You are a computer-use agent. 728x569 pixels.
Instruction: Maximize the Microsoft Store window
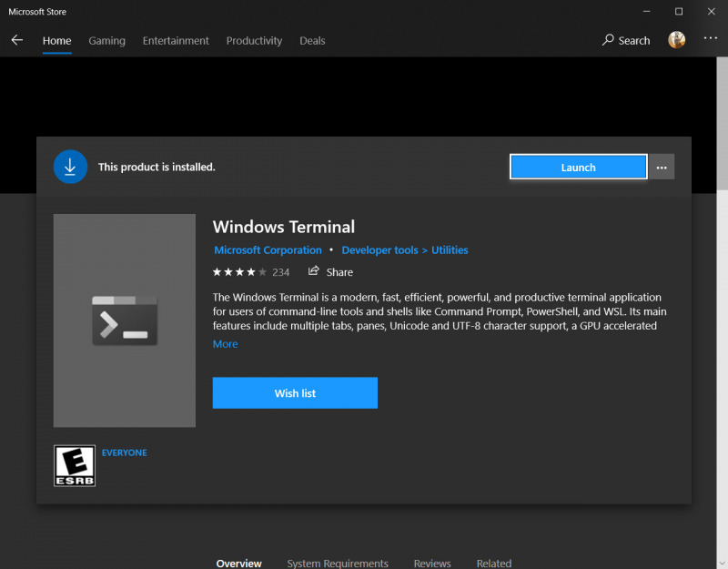(x=679, y=12)
